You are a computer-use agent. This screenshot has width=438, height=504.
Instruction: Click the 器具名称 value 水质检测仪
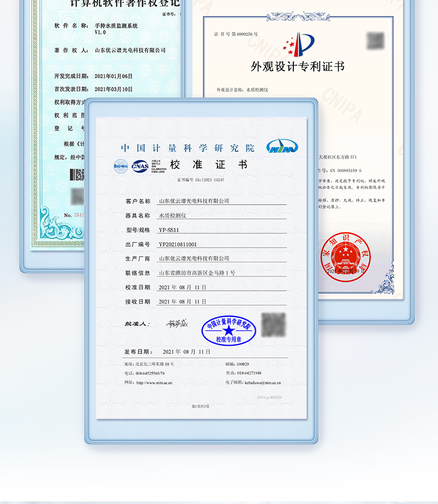(172, 215)
